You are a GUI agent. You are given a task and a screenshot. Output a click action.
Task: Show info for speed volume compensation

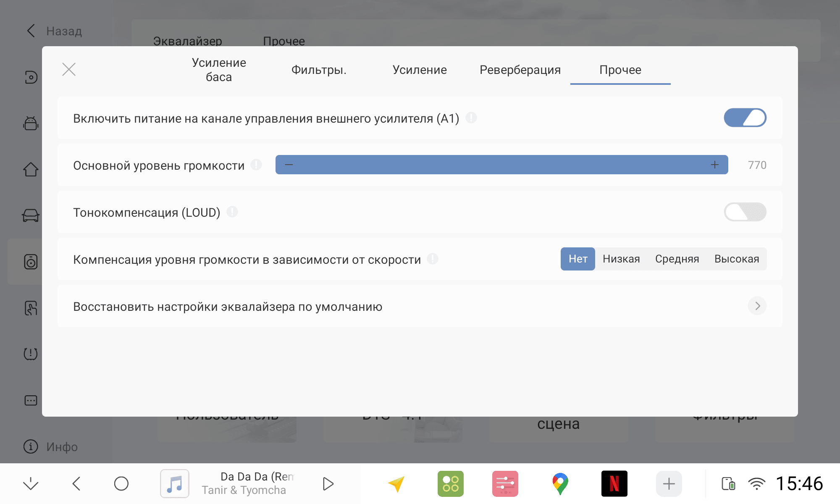[433, 259]
